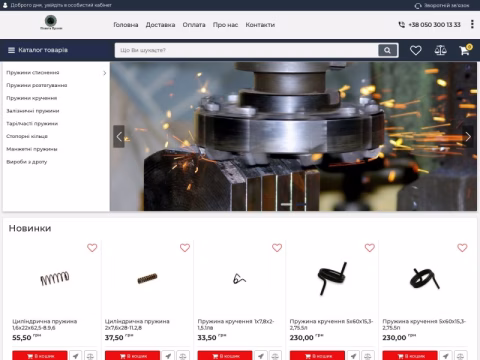Viewport: 480px width, 360px height.
Task: Add the 37,50 грн spring to wishlist
Action: tap(185, 248)
